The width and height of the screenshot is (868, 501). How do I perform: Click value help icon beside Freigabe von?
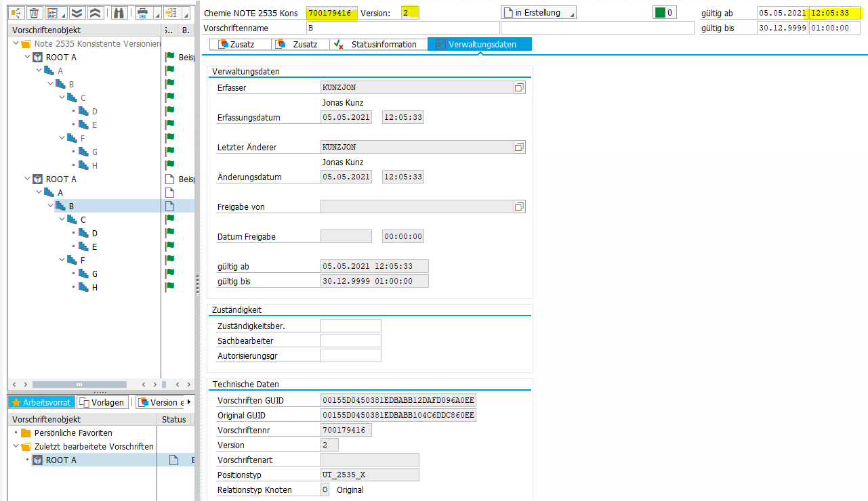519,206
